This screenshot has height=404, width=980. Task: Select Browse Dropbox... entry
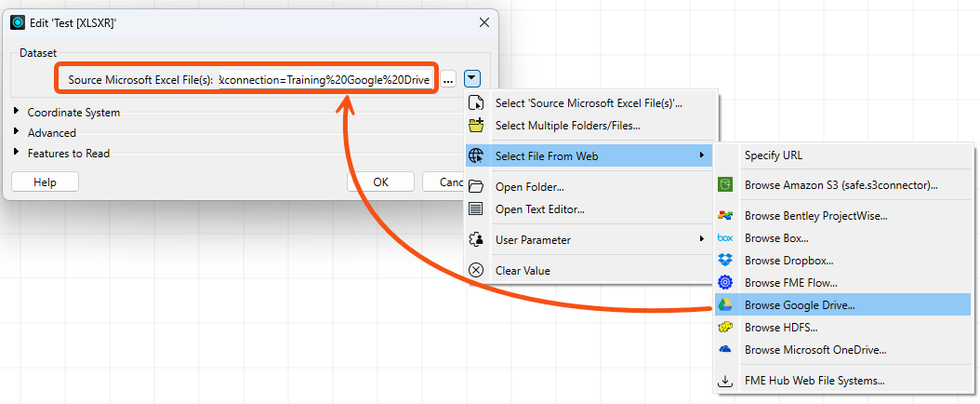(x=843, y=260)
